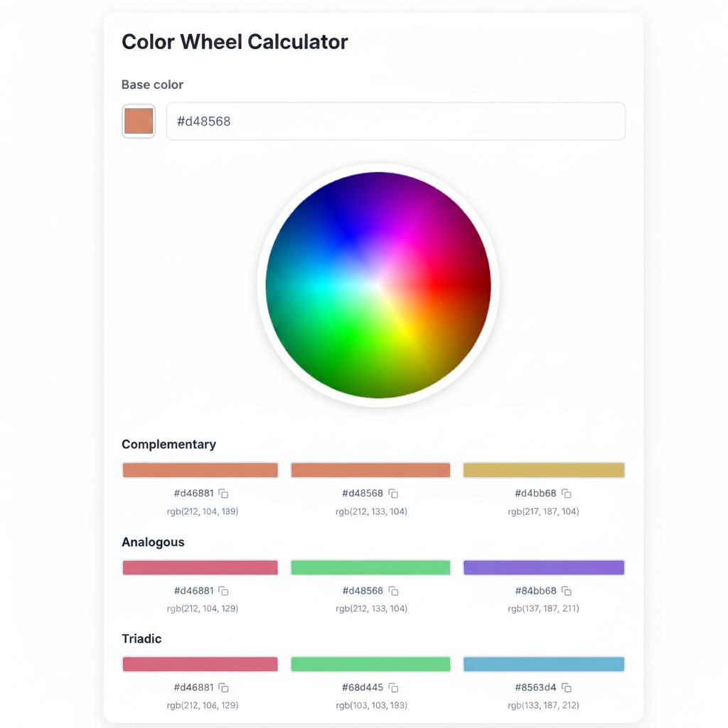
Task: Select the Triadic pink swatch above #d46881
Action: (200, 664)
